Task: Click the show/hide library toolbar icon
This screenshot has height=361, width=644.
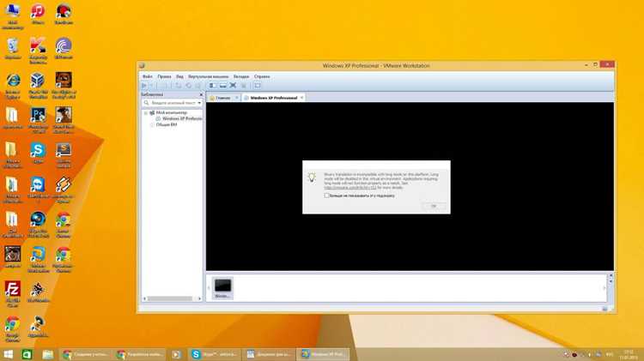Action: 213,86
